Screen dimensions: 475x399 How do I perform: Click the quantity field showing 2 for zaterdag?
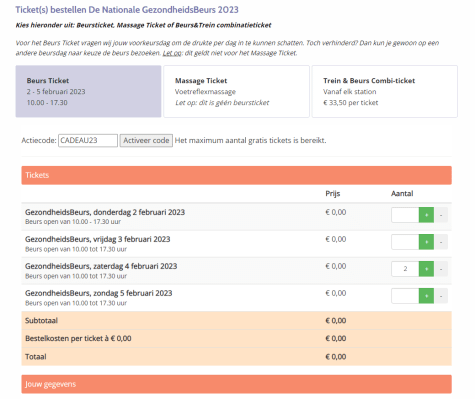click(x=405, y=269)
